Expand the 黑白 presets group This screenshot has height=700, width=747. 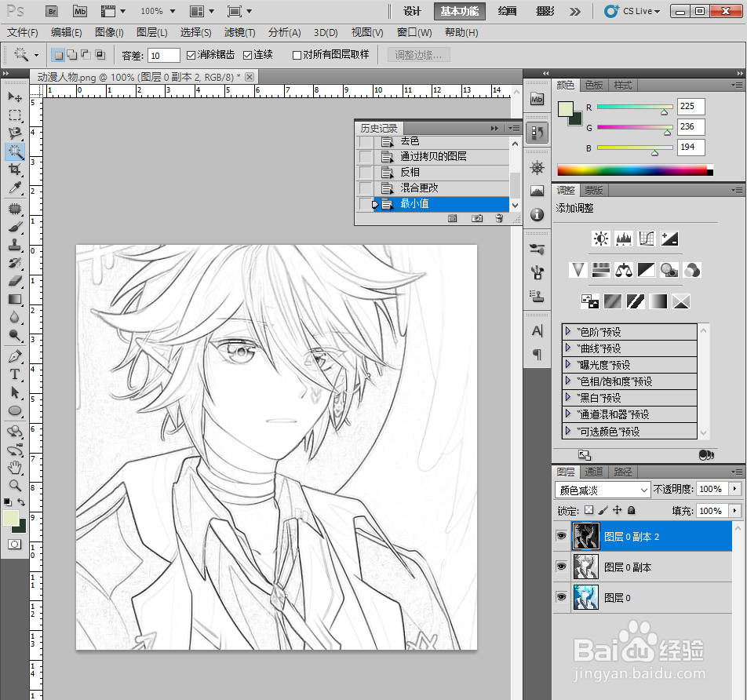pyautogui.click(x=568, y=397)
